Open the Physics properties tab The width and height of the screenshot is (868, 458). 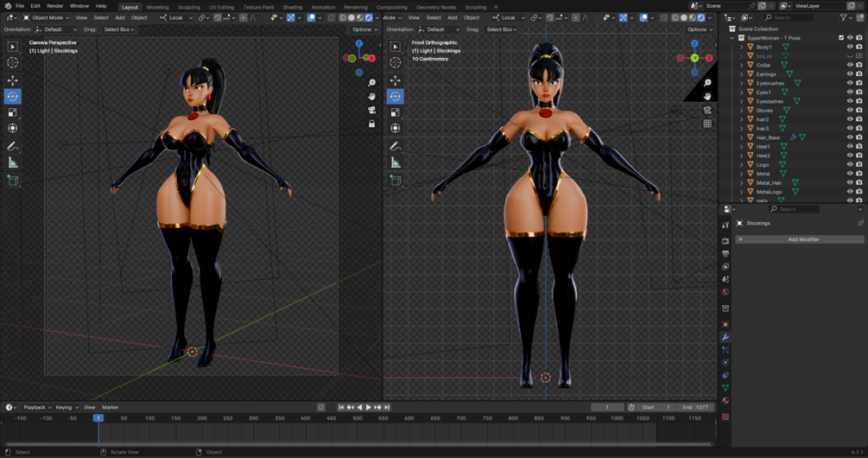(725, 363)
